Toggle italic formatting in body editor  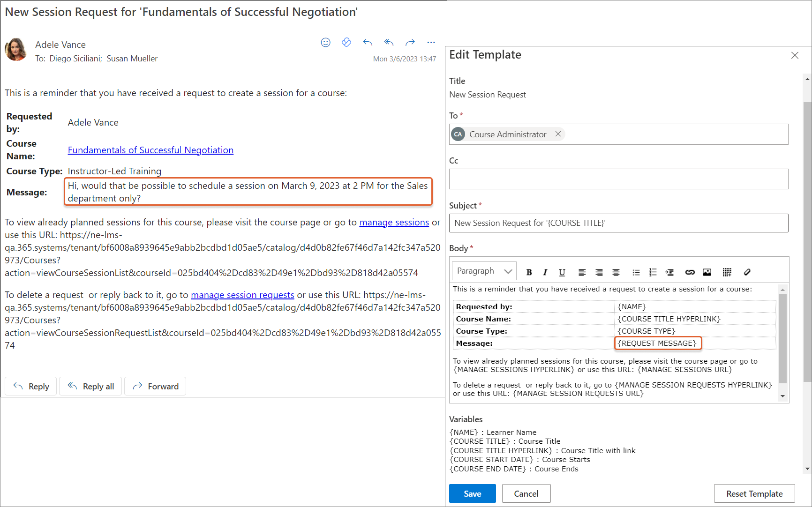click(x=545, y=272)
